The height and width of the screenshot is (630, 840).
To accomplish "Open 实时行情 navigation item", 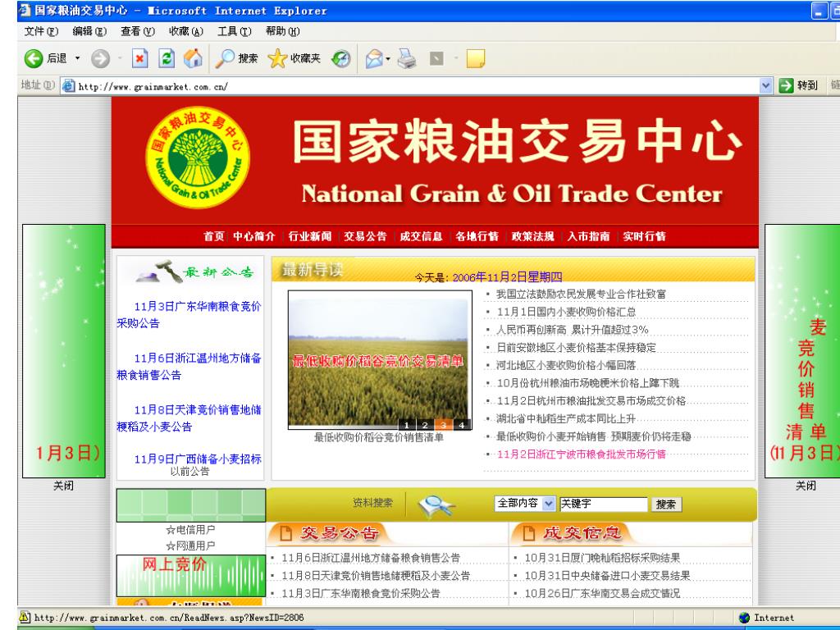I will click(x=645, y=236).
